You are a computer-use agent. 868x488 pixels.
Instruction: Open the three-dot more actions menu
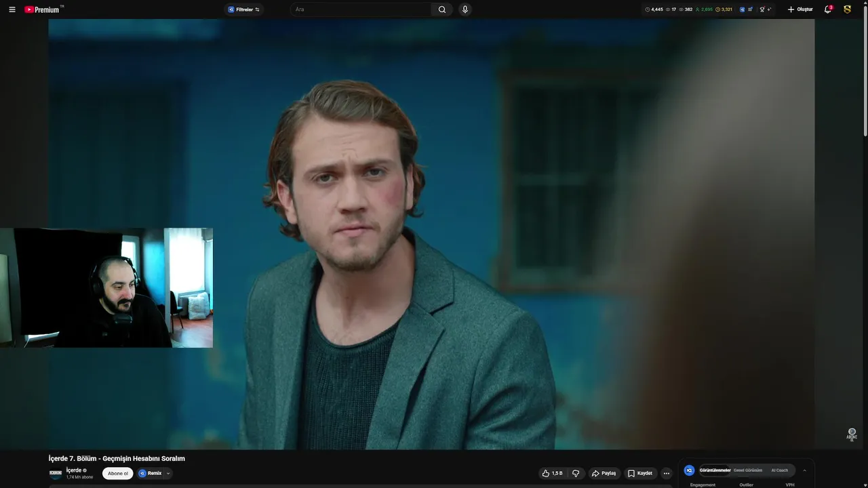click(667, 473)
